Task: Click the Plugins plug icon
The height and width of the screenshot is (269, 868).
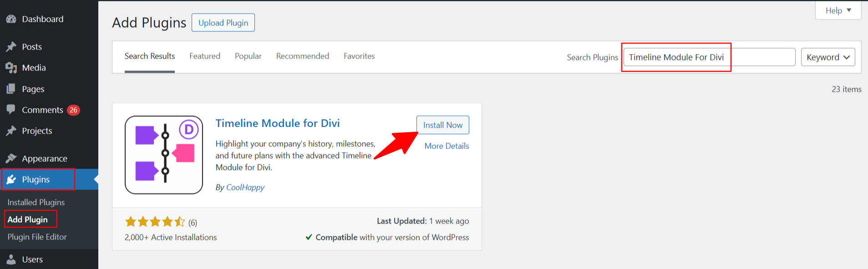Action: [x=11, y=179]
